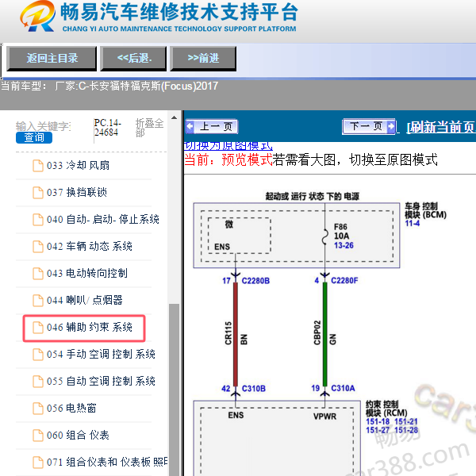Click the left arrow icon on 上一页
The height and width of the screenshot is (476, 476).
click(190, 127)
